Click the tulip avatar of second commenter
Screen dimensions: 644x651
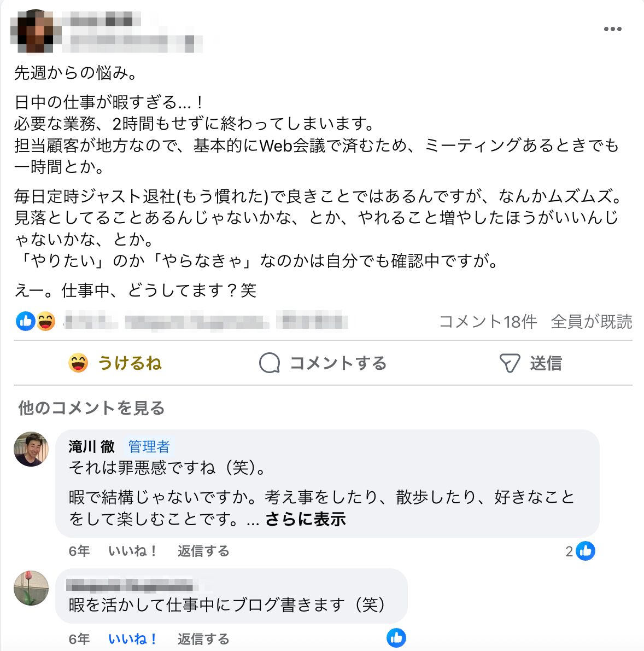[x=31, y=588]
